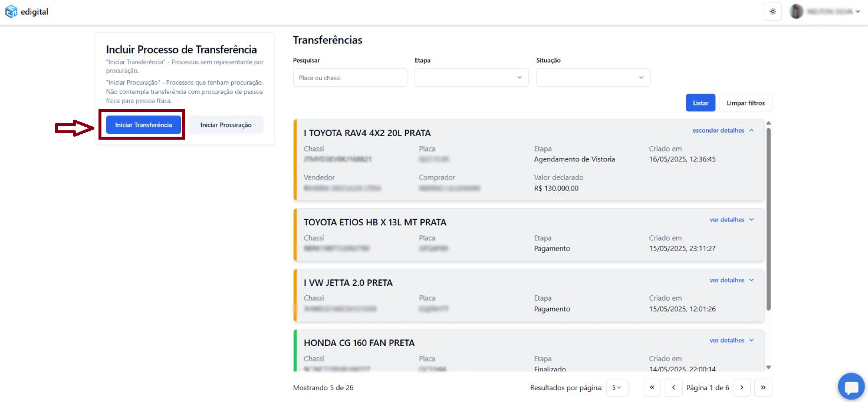Go to the next results page

(x=741, y=388)
